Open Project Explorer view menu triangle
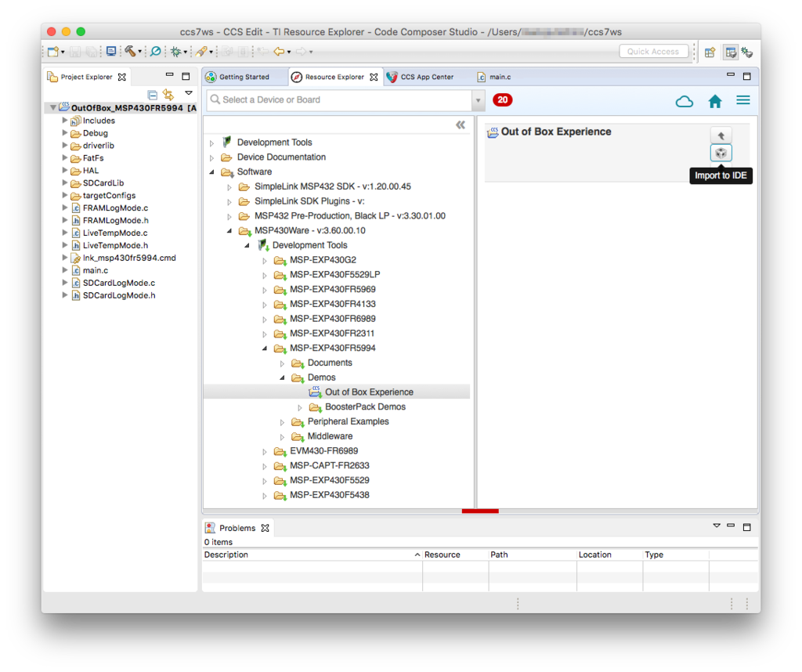Image resolution: width=802 pixels, height=672 pixels. coord(189,93)
